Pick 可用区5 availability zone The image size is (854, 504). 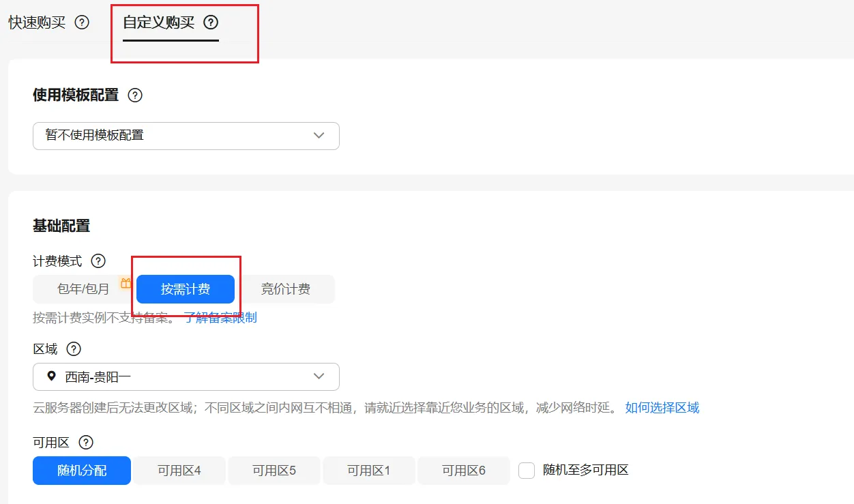click(274, 471)
